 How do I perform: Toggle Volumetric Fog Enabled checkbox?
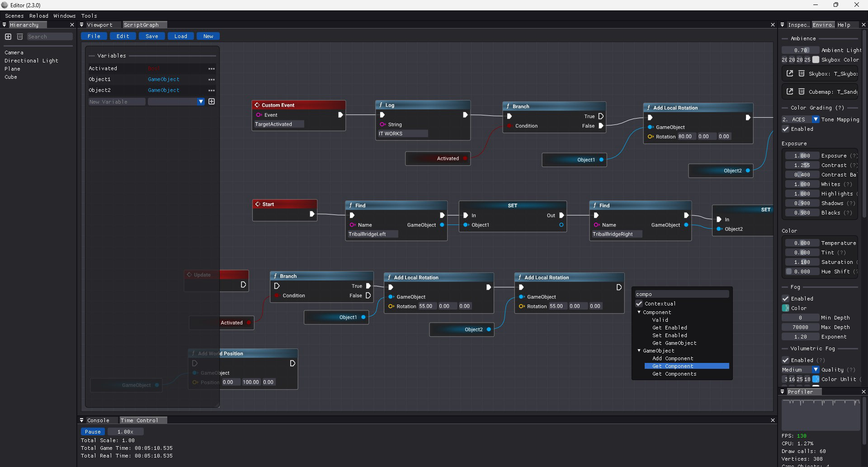pyautogui.click(x=786, y=360)
